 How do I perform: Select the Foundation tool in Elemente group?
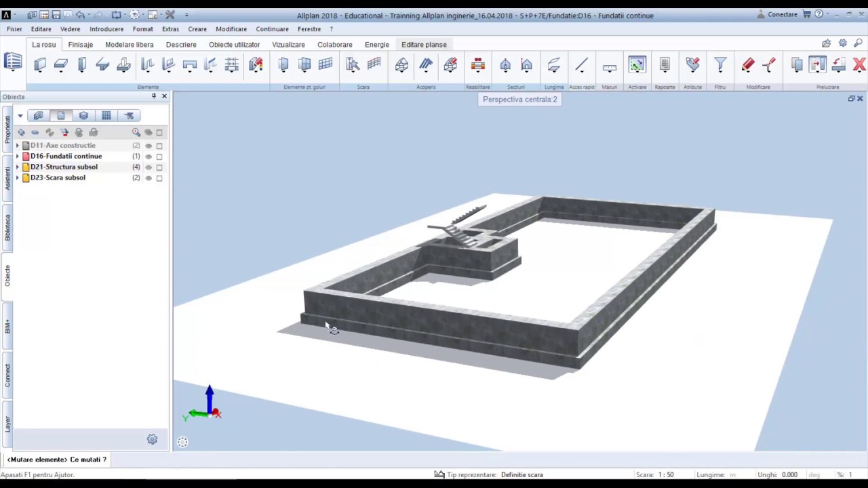(x=123, y=65)
